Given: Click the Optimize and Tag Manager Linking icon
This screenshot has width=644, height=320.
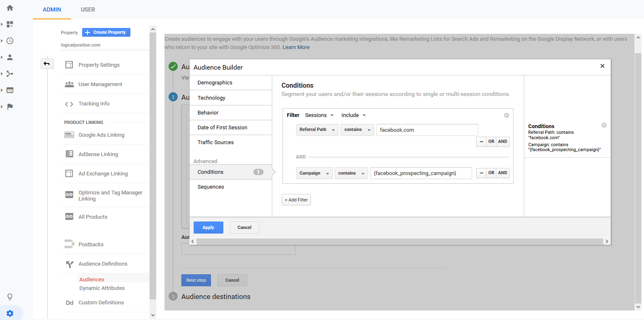Looking at the screenshot, I should point(69,195).
